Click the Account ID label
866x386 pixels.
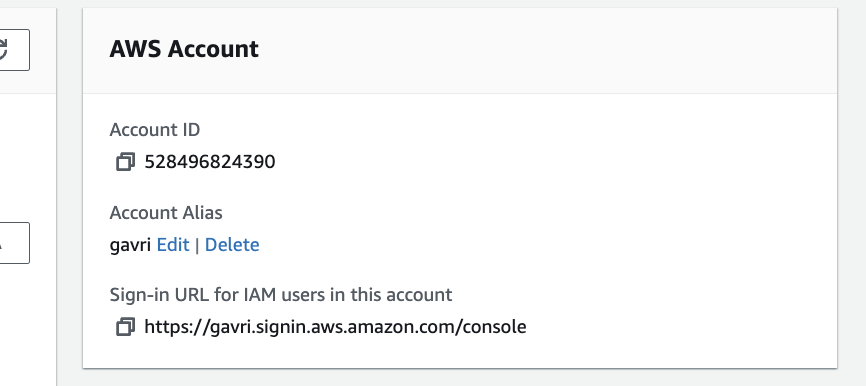pos(155,130)
